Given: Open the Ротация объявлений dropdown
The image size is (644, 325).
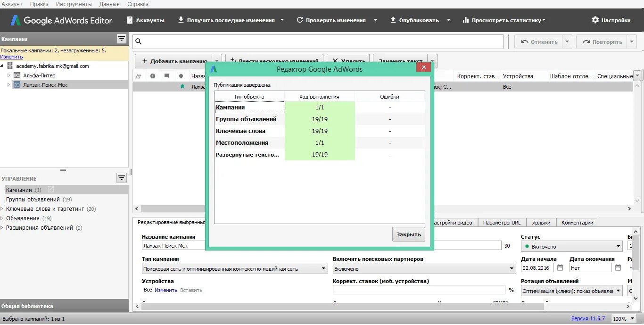Looking at the screenshot, I should coord(571,291).
